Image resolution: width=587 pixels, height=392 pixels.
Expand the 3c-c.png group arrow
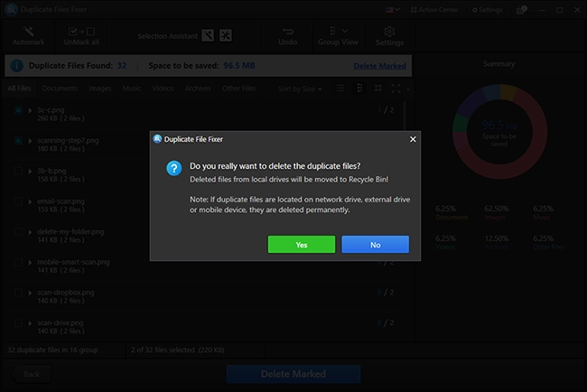point(30,110)
